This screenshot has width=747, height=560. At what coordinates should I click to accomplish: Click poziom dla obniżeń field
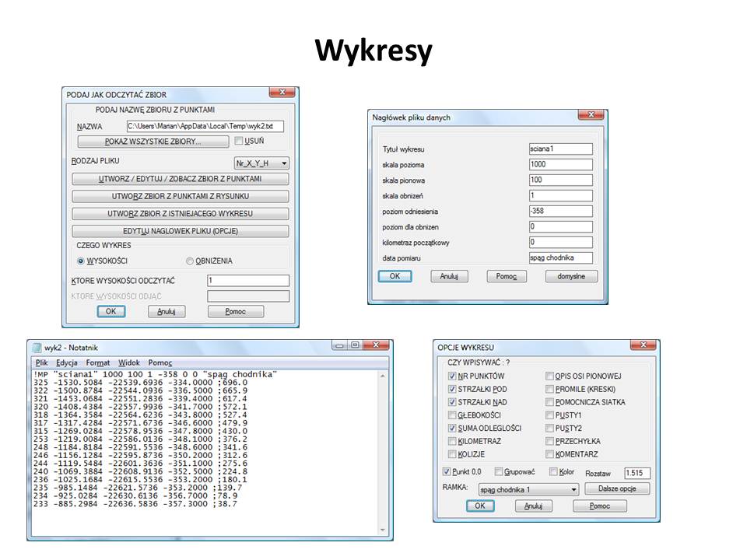[x=561, y=226]
